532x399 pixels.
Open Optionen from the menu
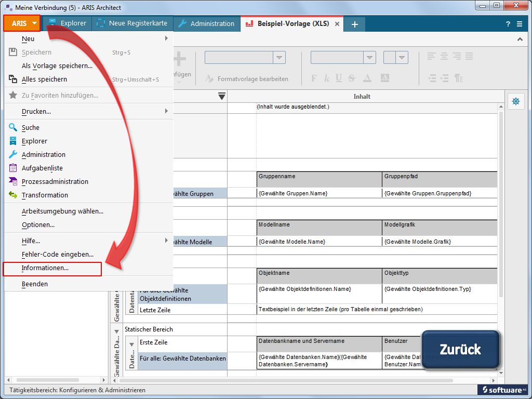pyautogui.click(x=88, y=224)
